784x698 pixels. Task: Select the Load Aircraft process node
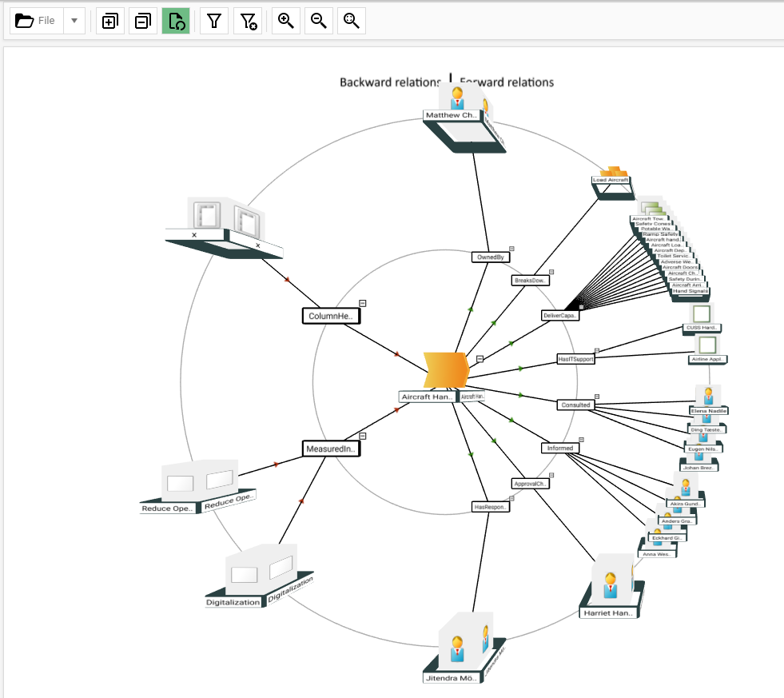coord(611,179)
